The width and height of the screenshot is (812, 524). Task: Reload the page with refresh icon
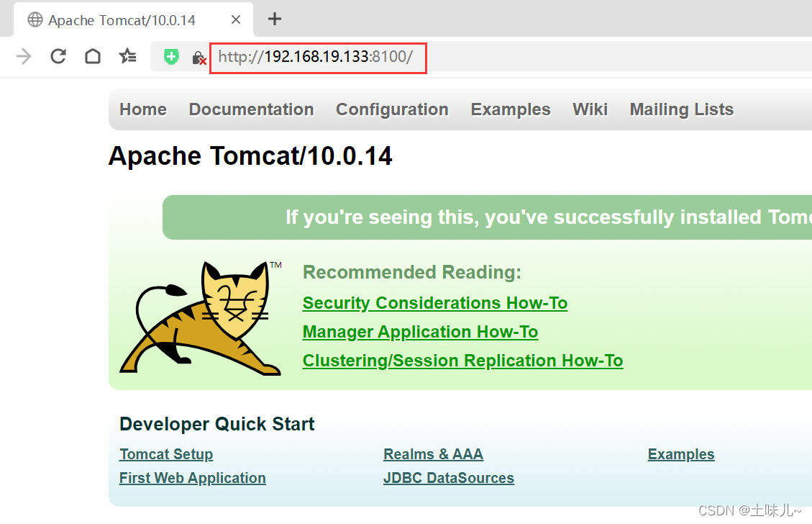[x=58, y=56]
